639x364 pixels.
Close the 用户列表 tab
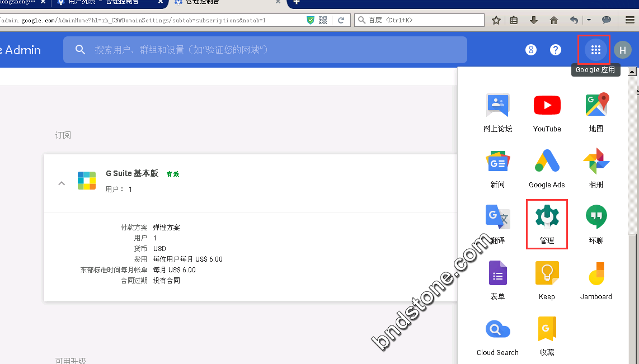(x=161, y=2)
